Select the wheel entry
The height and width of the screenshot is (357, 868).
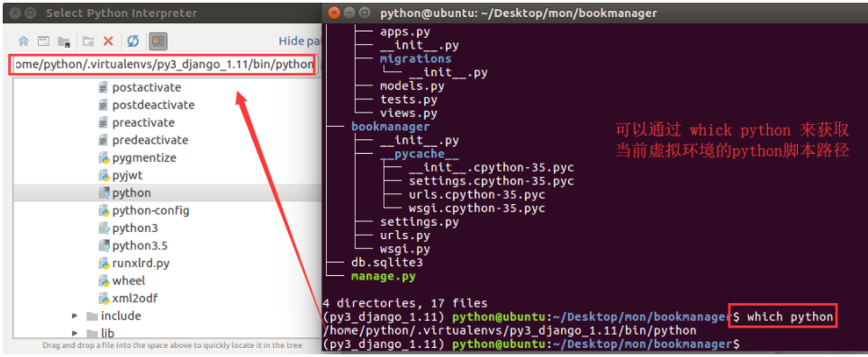[129, 281]
